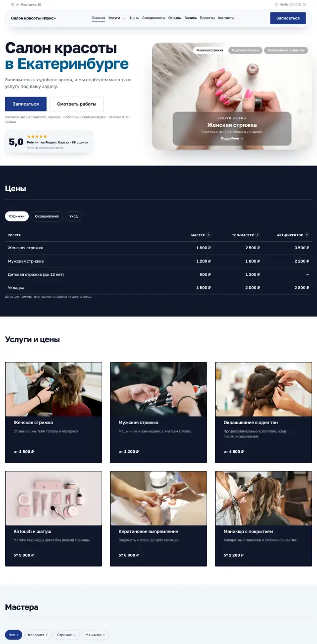Click Салон красоты «Ирис» logo text

click(x=34, y=18)
